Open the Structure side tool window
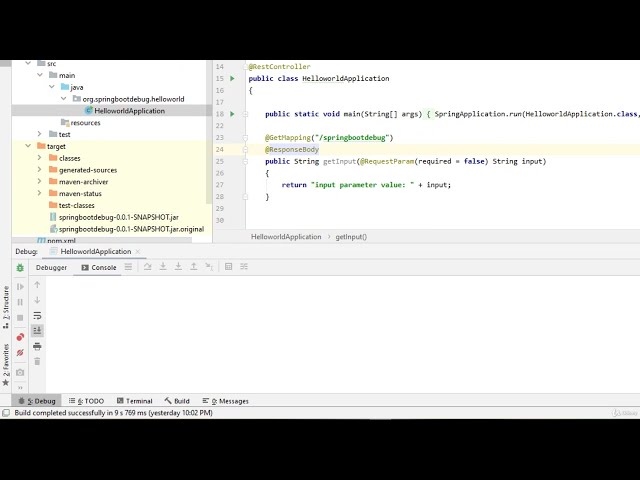640x480 pixels. [x=6, y=307]
